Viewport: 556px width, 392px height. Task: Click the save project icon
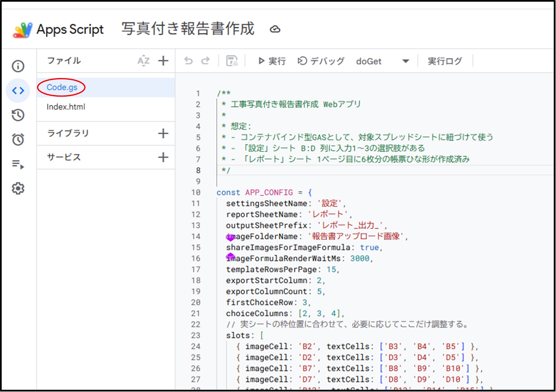tap(232, 61)
